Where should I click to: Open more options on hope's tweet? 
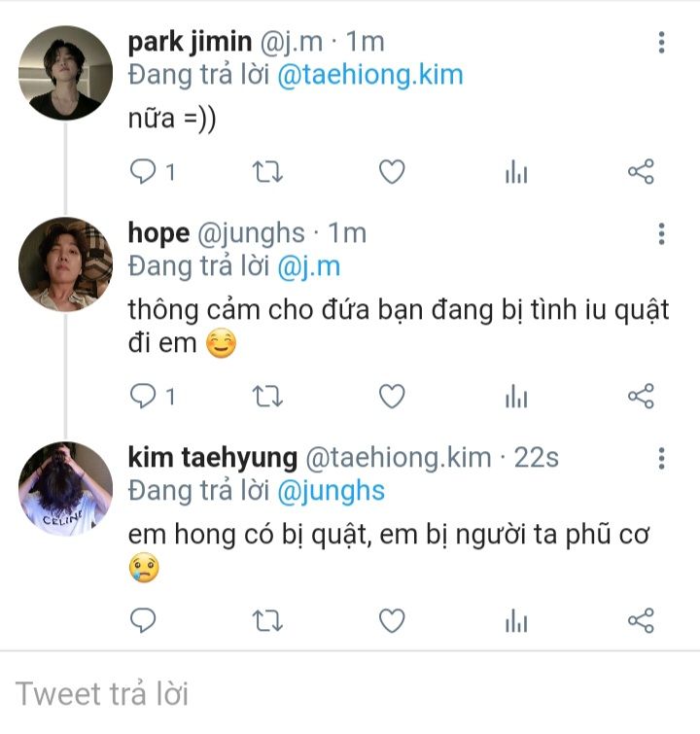(661, 234)
